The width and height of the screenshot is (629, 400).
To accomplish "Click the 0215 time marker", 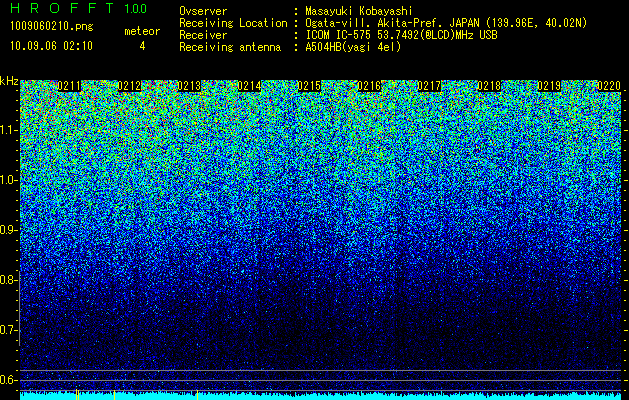I will click(x=309, y=86).
